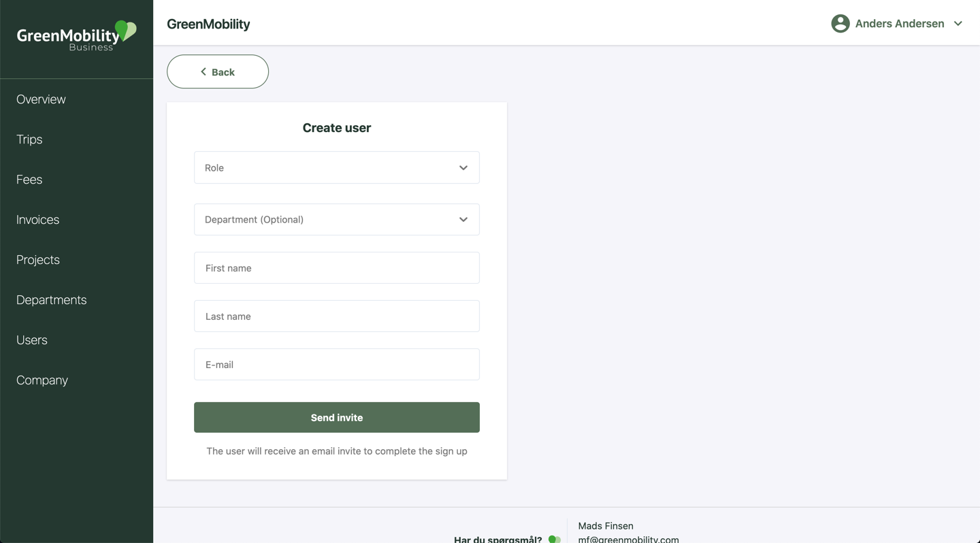The height and width of the screenshot is (543, 980).
Task: Go to the Users section
Action: point(32,340)
